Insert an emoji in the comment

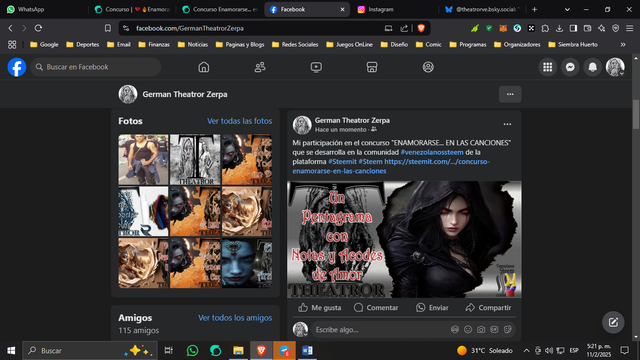[468, 329]
